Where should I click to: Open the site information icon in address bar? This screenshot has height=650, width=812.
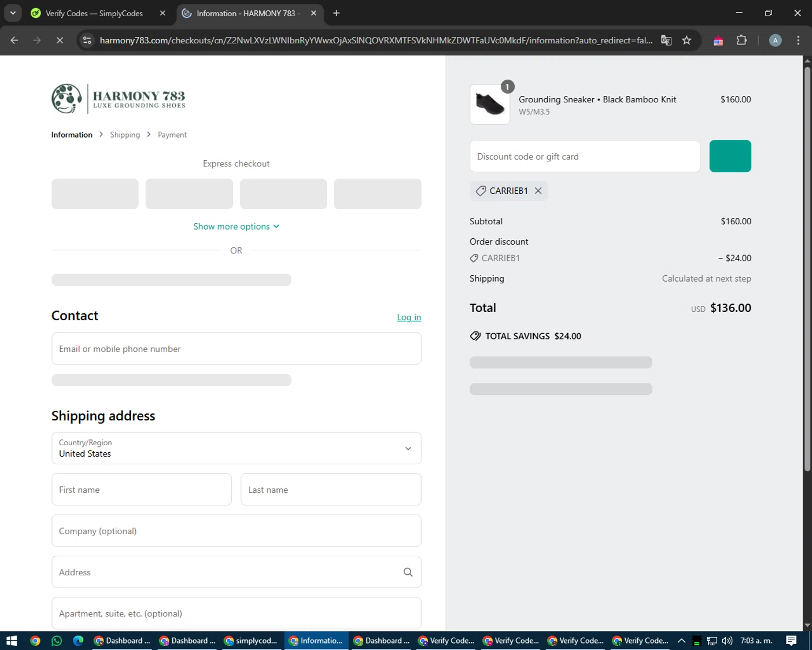tap(87, 40)
